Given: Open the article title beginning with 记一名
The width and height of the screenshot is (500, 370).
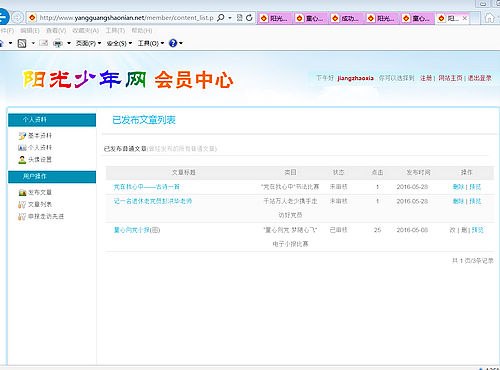Looking at the screenshot, I should 153,201.
